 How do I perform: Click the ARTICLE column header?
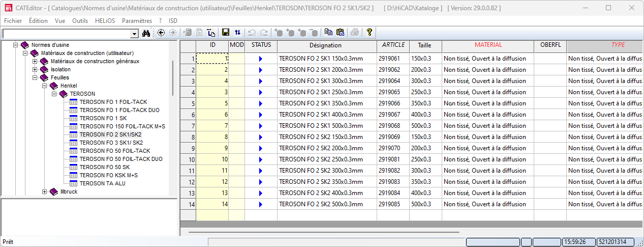pos(392,45)
